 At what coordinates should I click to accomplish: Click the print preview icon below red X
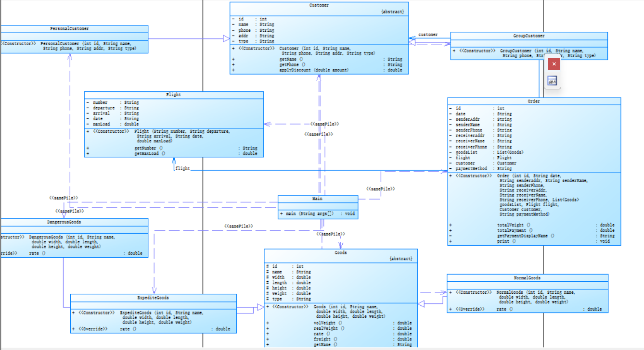click(552, 81)
